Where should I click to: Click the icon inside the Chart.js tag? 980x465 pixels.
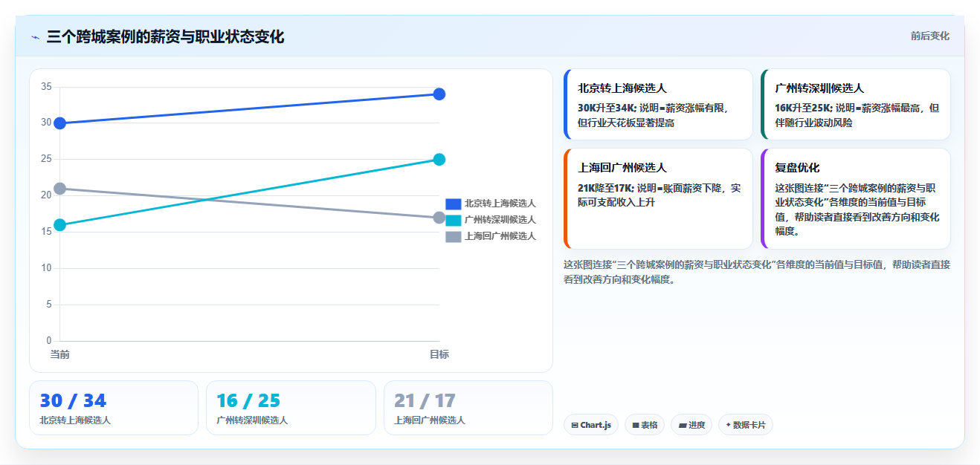pos(575,426)
